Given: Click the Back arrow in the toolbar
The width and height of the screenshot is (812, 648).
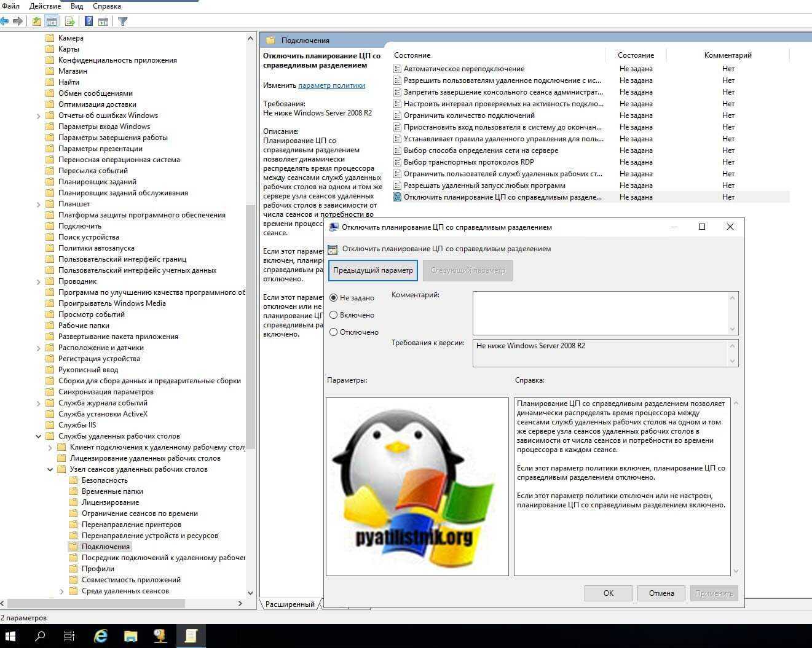Looking at the screenshot, I should pos(5,21).
